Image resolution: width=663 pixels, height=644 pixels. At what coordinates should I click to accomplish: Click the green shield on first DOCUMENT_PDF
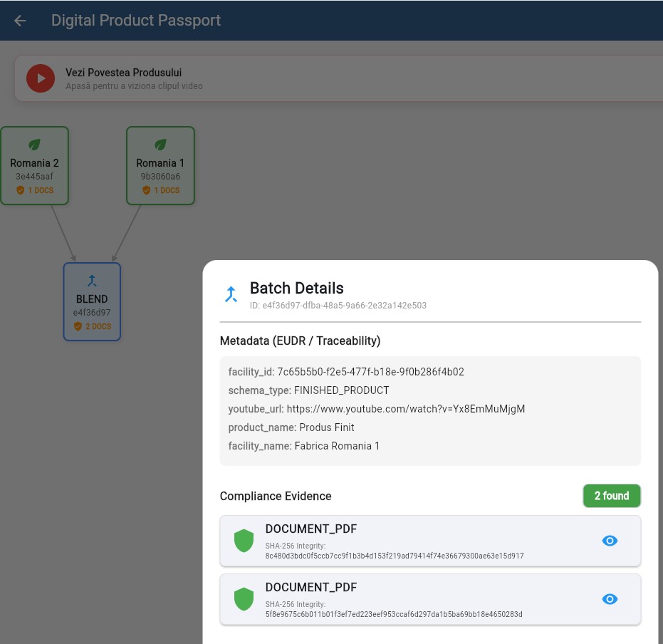pyautogui.click(x=244, y=541)
